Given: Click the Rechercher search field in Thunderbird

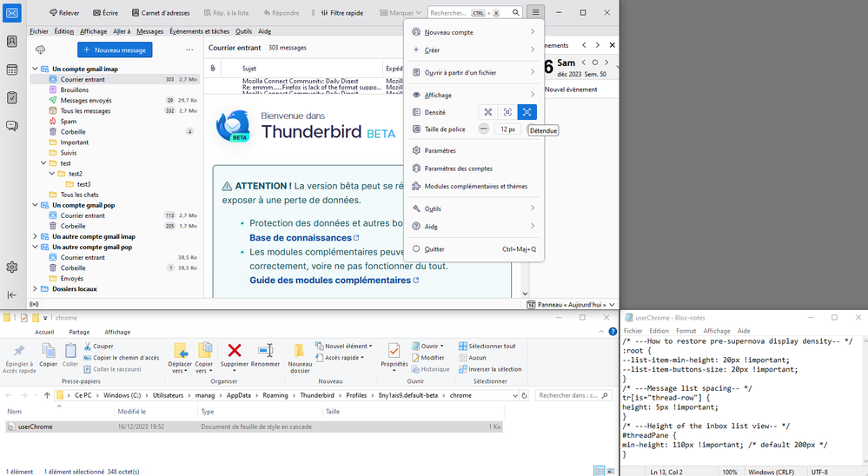Looking at the screenshot, I should (475, 13).
